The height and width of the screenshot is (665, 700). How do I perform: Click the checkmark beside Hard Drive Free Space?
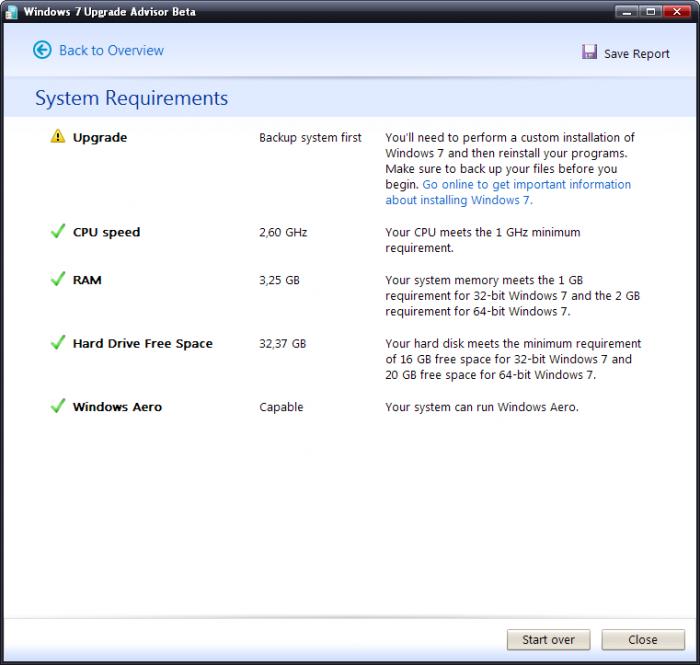pos(58,342)
